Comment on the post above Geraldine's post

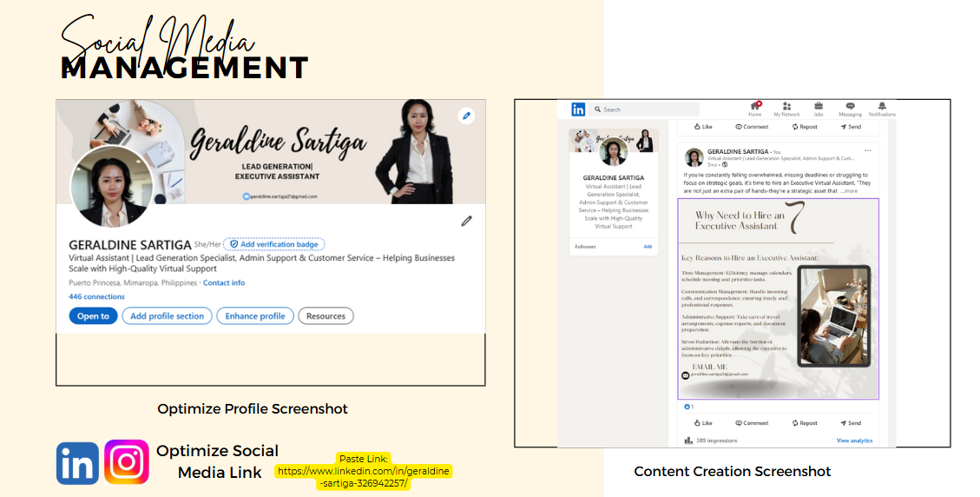[x=752, y=127]
